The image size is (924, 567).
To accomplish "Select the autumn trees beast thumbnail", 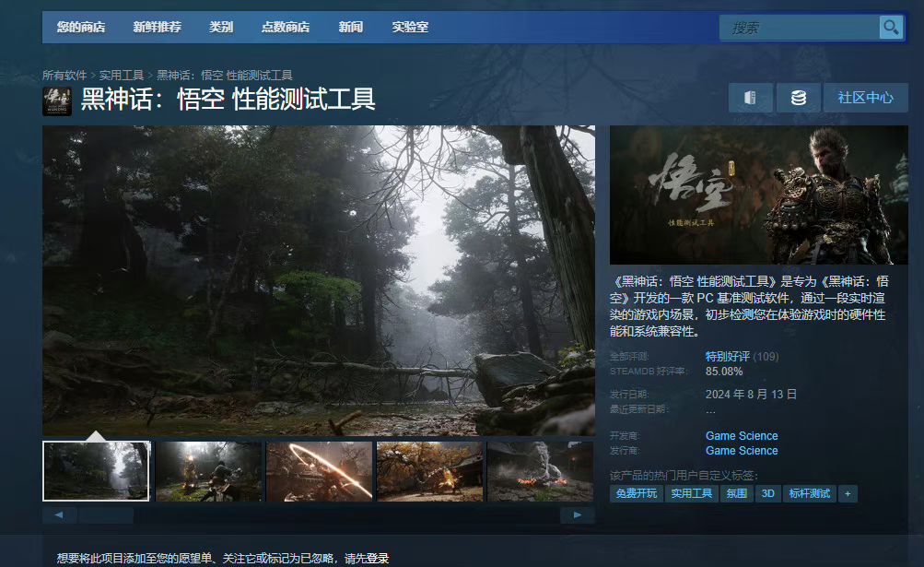I will pos(429,471).
